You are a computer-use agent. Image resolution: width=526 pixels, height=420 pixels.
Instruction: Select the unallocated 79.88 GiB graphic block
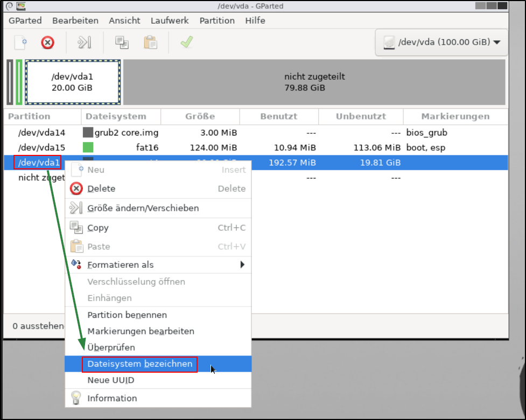[314, 82]
